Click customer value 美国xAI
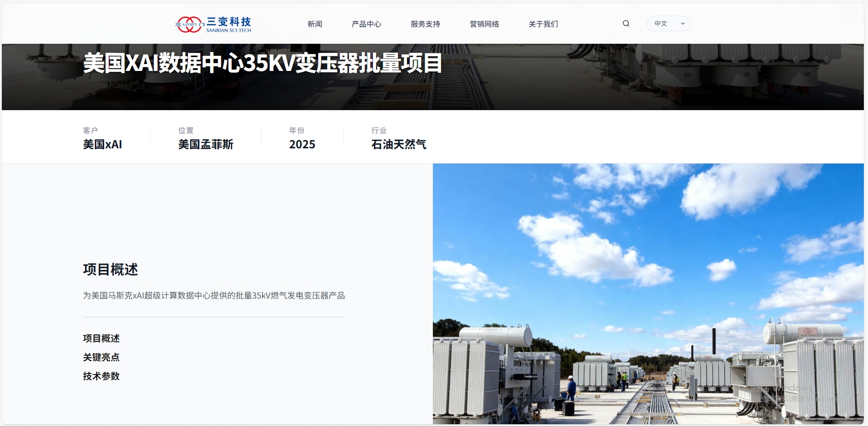The height and width of the screenshot is (427, 868). tap(102, 145)
